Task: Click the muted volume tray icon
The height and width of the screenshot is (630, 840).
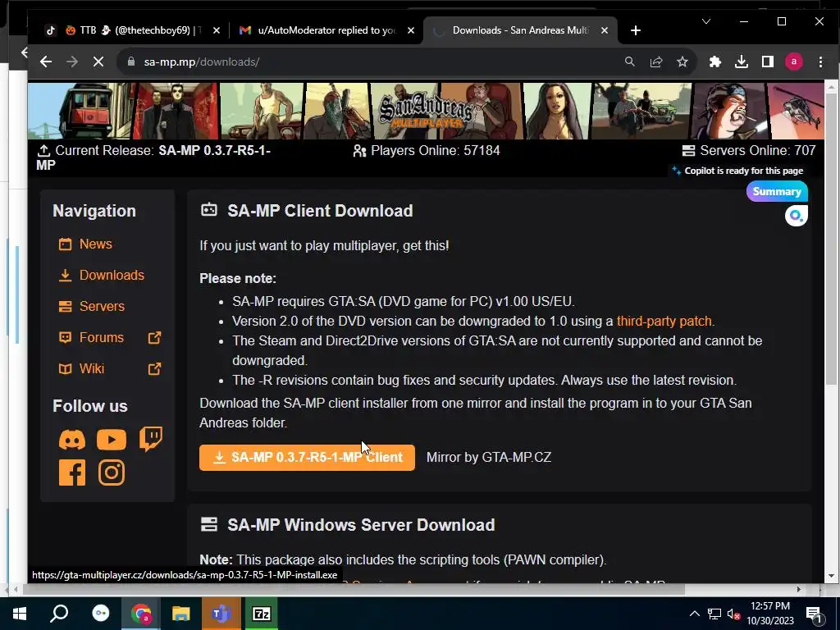Action: pyautogui.click(x=734, y=614)
